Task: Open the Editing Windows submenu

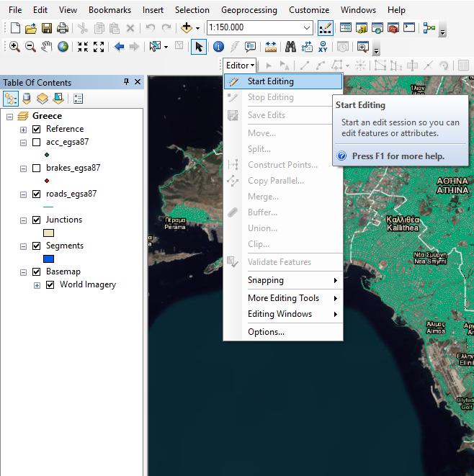Action: (x=283, y=314)
